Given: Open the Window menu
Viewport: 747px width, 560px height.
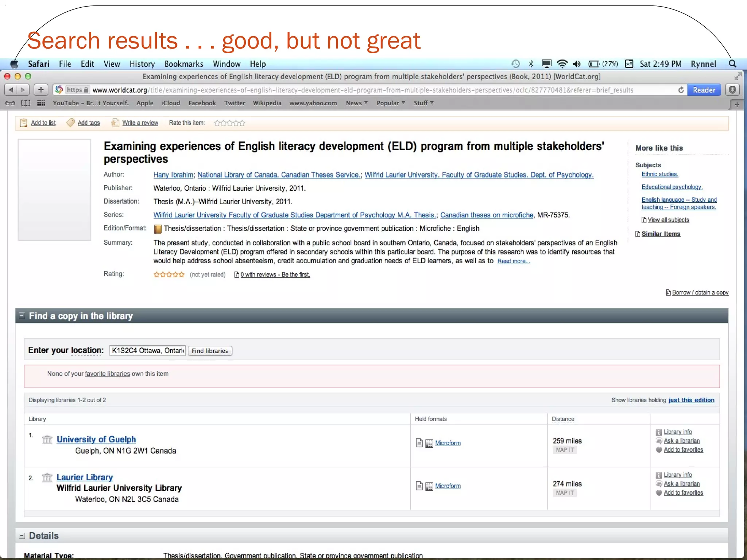Looking at the screenshot, I should 227,64.
